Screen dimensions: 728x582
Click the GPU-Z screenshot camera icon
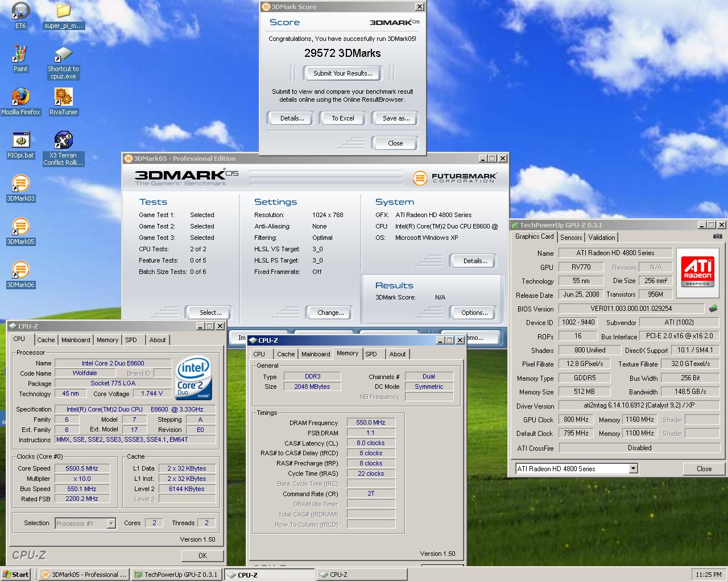718,236
